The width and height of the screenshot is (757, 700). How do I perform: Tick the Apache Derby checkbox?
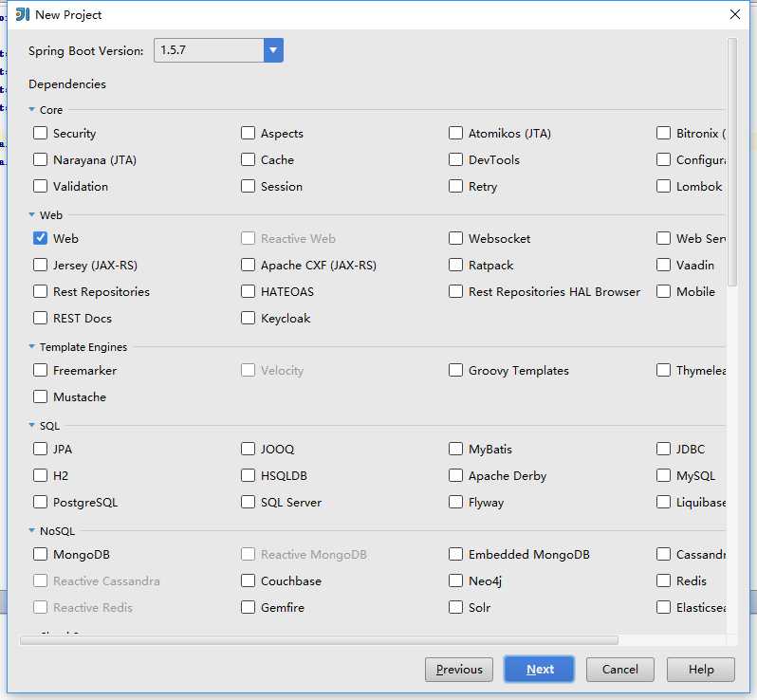click(455, 475)
